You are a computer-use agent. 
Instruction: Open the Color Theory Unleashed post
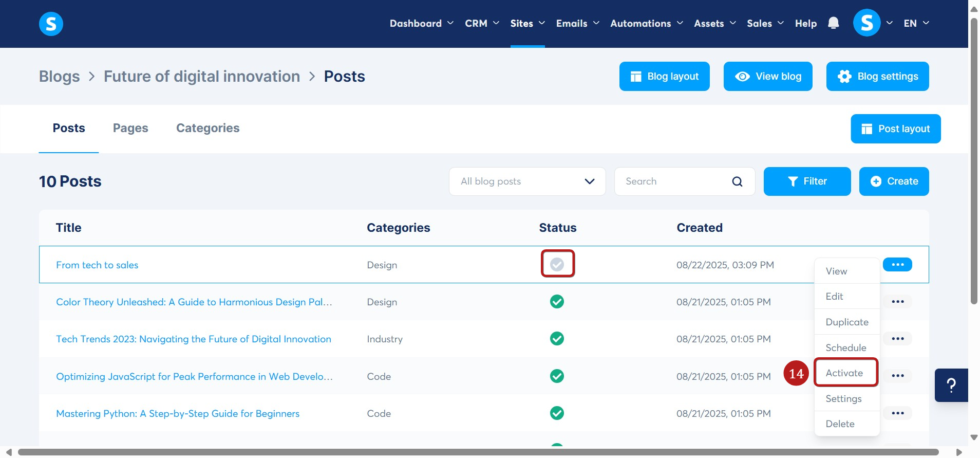tap(194, 302)
